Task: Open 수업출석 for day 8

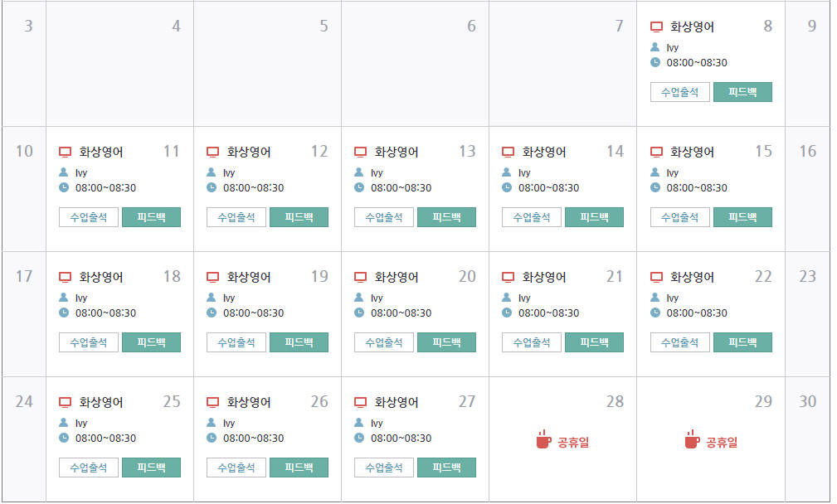Action: 679,92
